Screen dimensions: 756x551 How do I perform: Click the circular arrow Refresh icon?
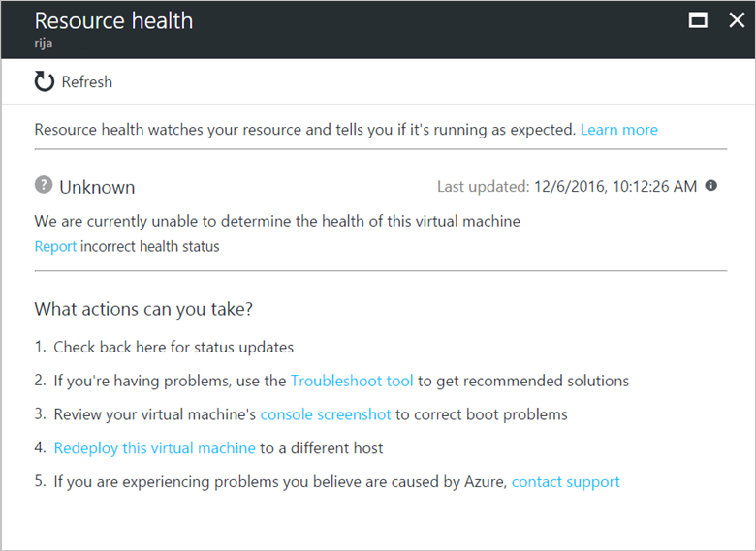point(45,81)
